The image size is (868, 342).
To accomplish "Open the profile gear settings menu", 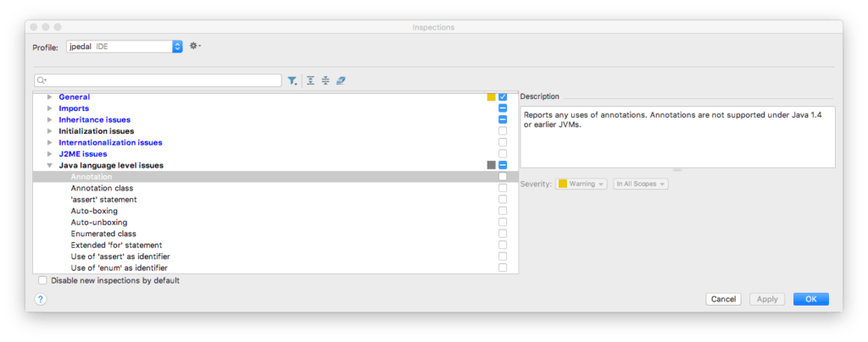I will coord(195,47).
